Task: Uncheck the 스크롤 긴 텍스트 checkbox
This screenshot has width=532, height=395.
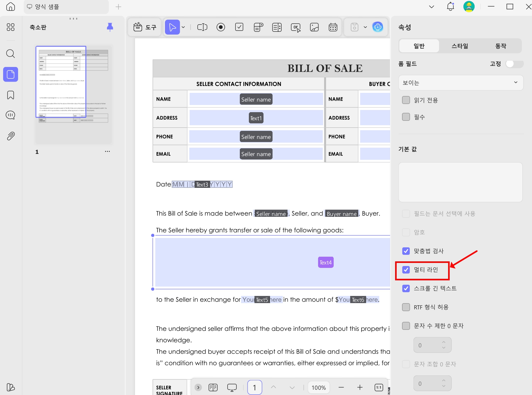Action: [x=406, y=288]
